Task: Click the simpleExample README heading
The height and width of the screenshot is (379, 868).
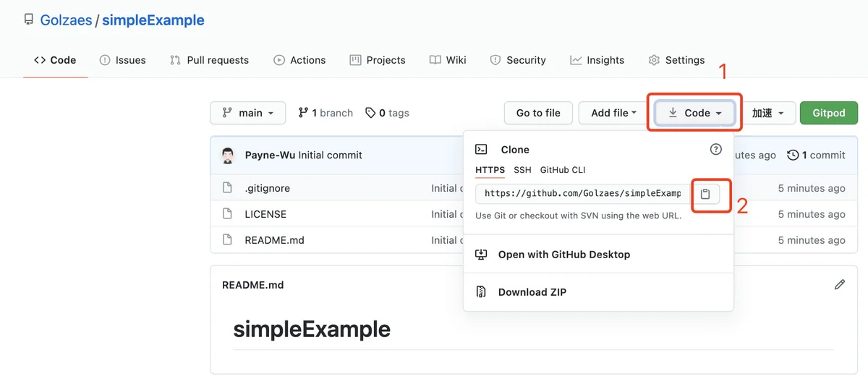Action: 312,329
